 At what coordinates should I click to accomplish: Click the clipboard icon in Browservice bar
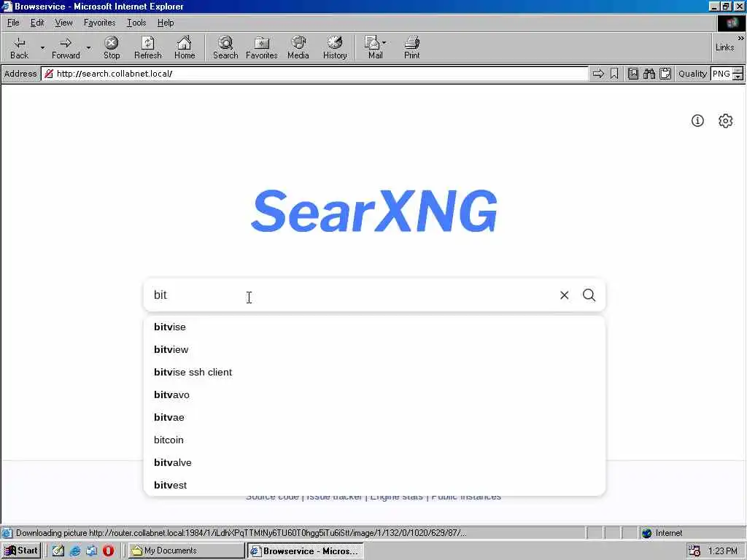(665, 74)
